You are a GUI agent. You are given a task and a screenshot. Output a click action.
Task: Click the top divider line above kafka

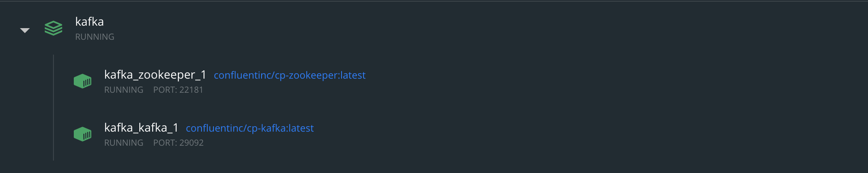434,1
